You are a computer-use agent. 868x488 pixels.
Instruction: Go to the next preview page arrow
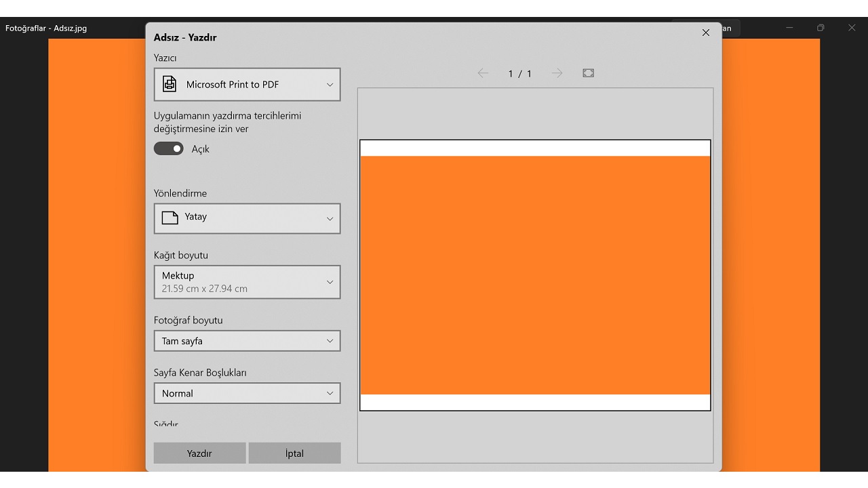(557, 73)
